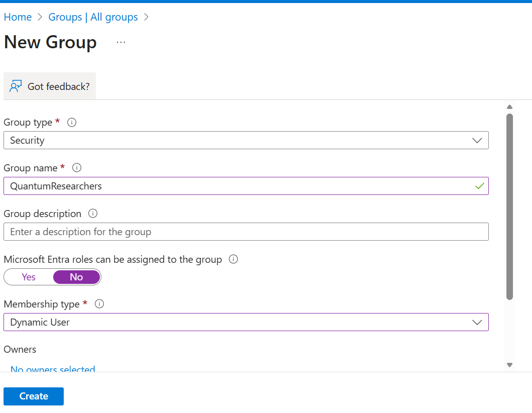Click the info icon beside Group type
The image size is (532, 413).
[x=72, y=122]
